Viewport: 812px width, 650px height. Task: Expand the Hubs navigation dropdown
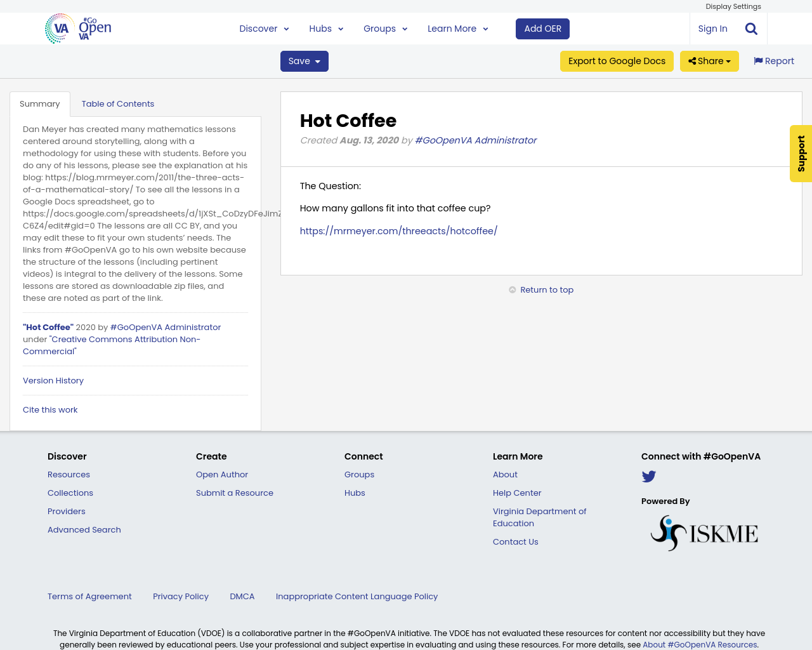(x=326, y=28)
